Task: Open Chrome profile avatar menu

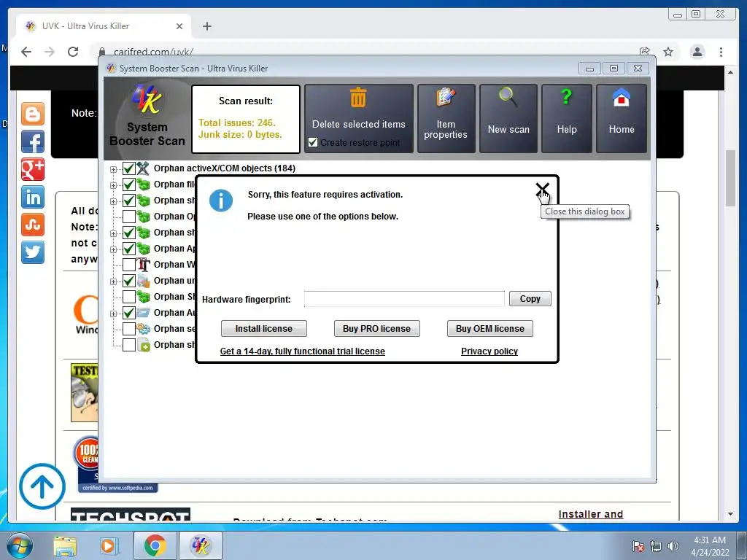Action: pos(697,52)
